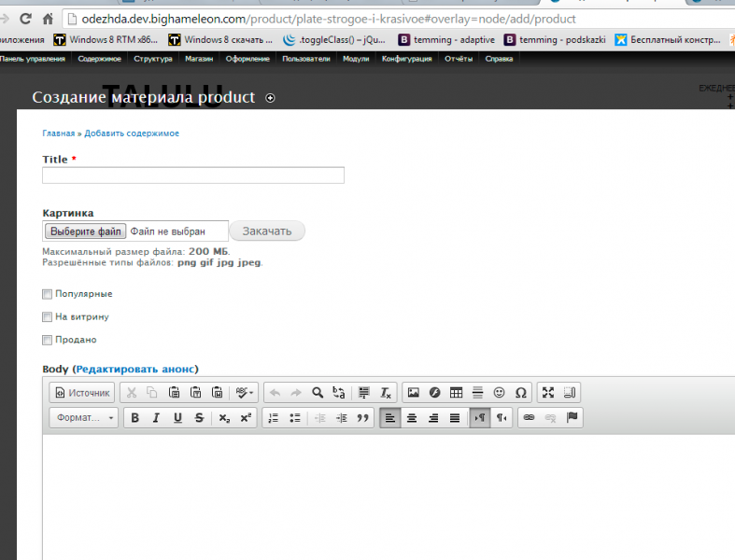735x560 pixels.
Task: Click the Select All icon
Action: click(x=363, y=393)
